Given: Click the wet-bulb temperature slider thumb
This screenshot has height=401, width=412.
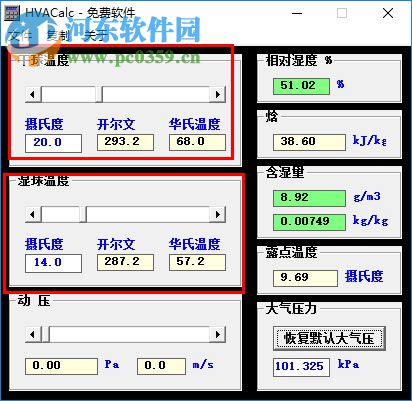Looking at the screenshot, I should (x=83, y=214).
